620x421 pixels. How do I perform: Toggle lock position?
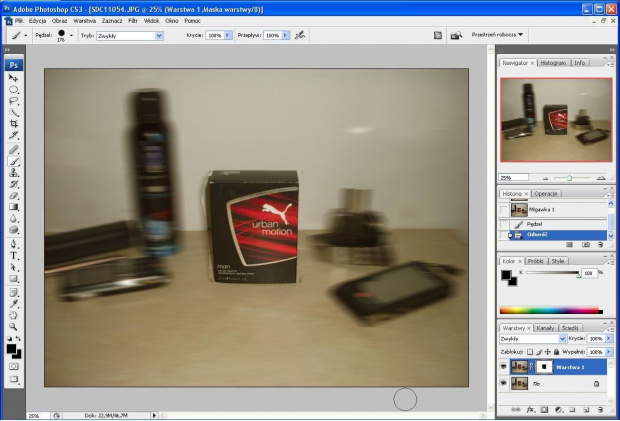click(x=548, y=352)
